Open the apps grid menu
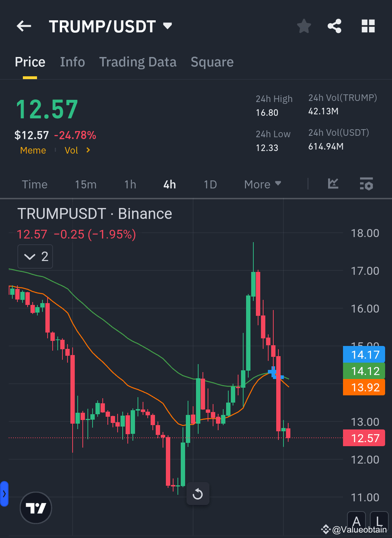 tap(368, 26)
